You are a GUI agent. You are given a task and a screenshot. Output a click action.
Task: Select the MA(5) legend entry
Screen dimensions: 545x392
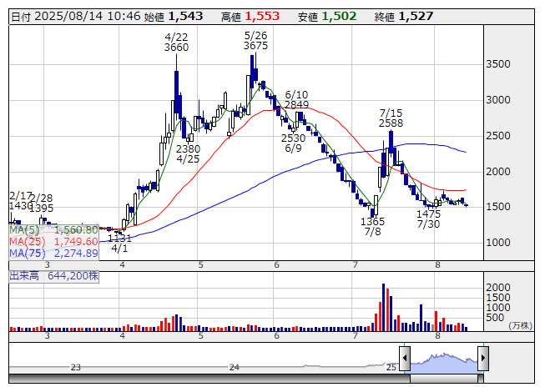pos(53,229)
